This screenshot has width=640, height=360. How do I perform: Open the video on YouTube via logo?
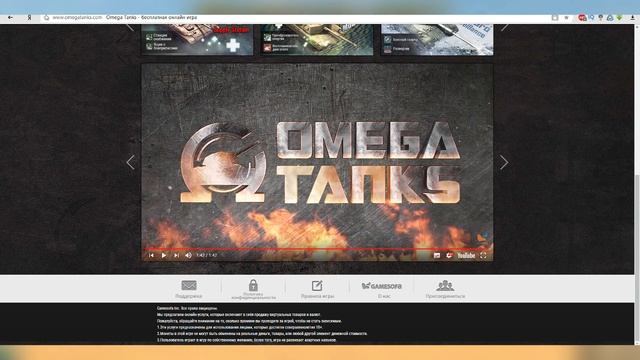pyautogui.click(x=466, y=256)
